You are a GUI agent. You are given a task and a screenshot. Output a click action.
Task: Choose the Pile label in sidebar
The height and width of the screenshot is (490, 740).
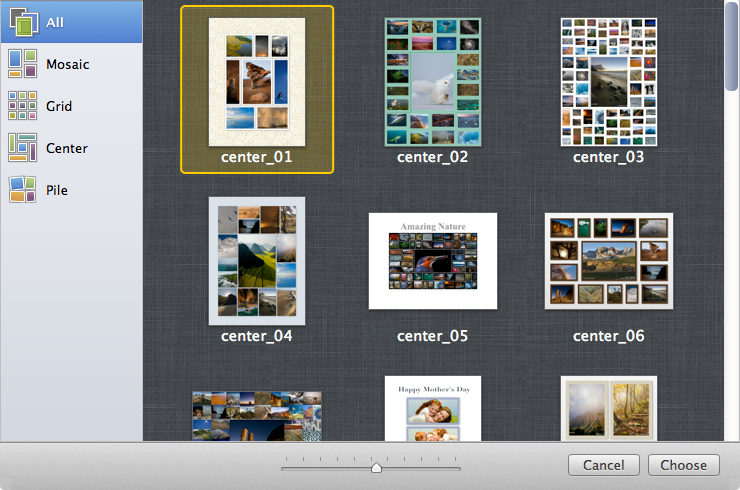pyautogui.click(x=57, y=190)
